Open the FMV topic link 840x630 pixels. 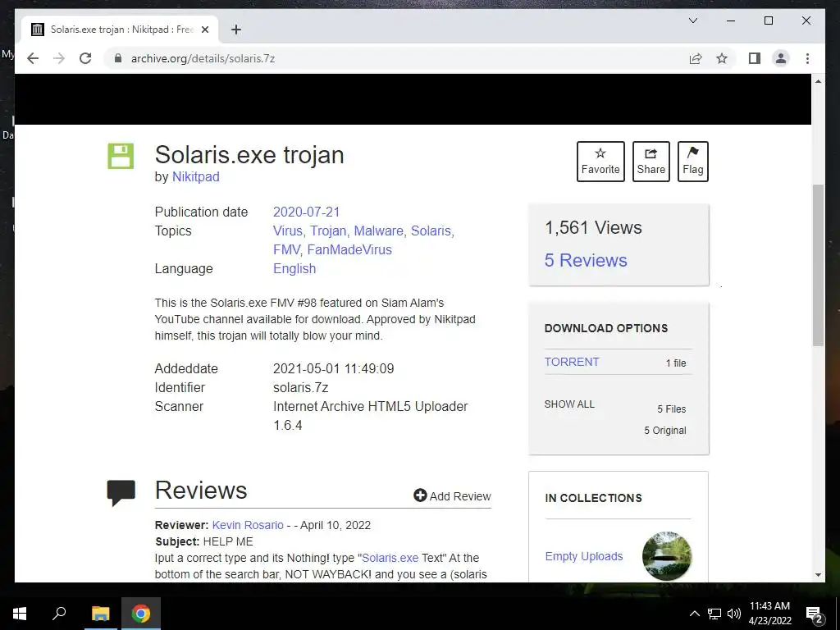[x=286, y=249]
